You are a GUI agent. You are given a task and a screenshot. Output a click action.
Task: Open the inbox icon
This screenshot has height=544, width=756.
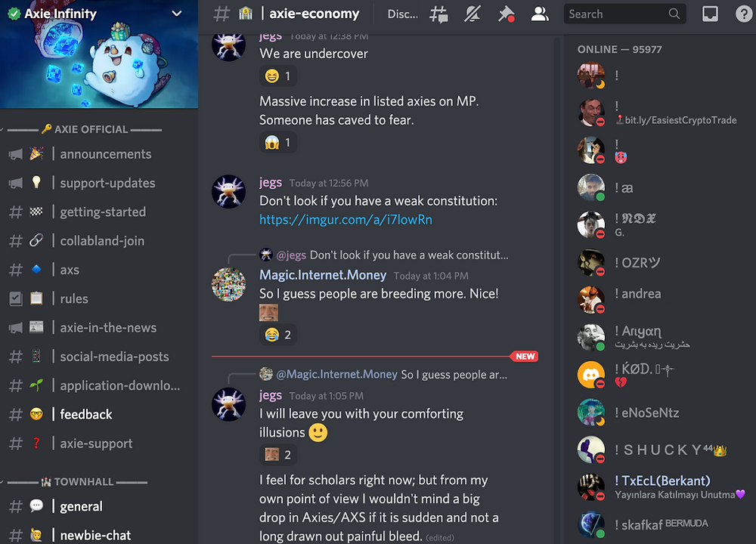[x=710, y=14]
